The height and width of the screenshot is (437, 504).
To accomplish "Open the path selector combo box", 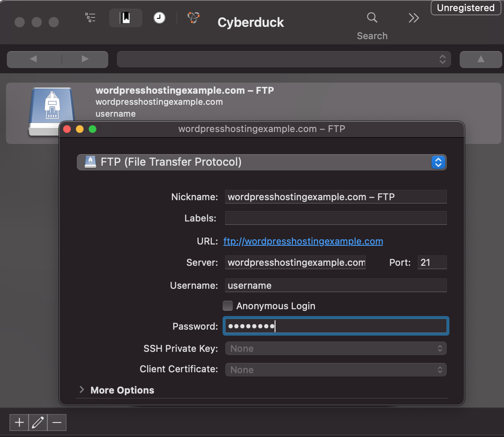I will (284, 59).
